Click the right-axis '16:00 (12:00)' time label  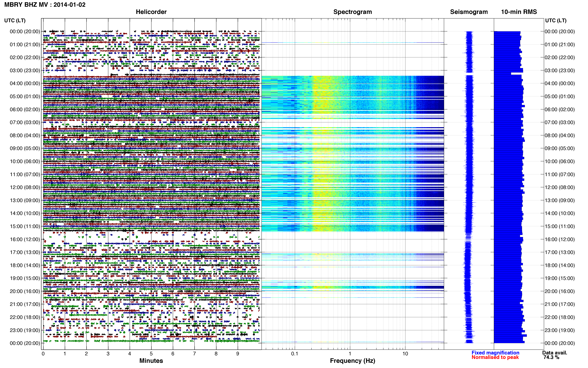[x=560, y=239]
